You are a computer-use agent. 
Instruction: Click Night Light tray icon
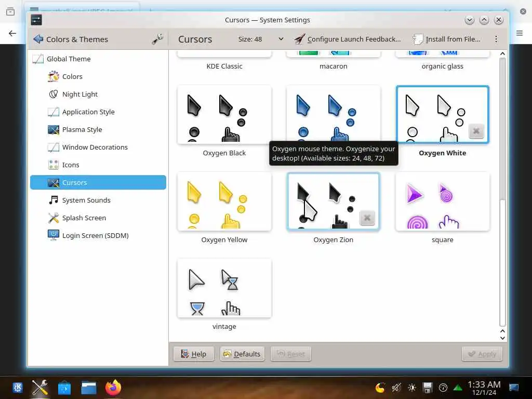coord(380,388)
